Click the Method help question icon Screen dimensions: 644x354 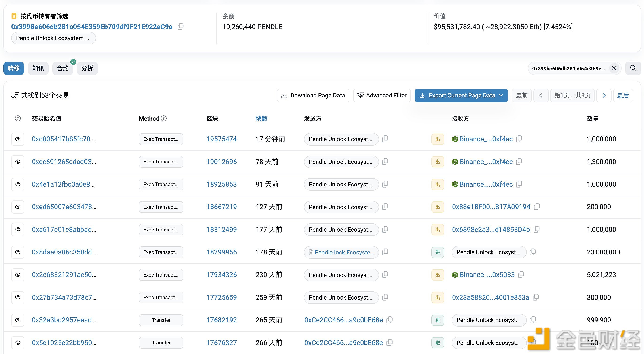click(163, 118)
